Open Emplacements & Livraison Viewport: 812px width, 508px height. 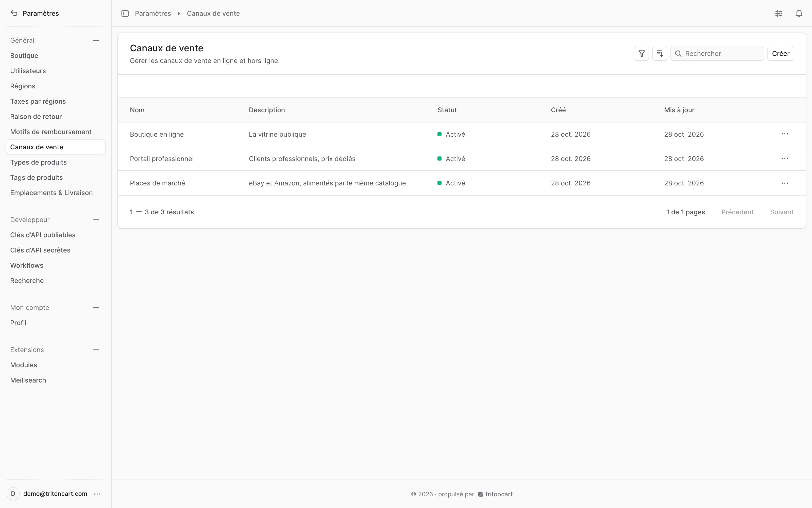pyautogui.click(x=55, y=193)
